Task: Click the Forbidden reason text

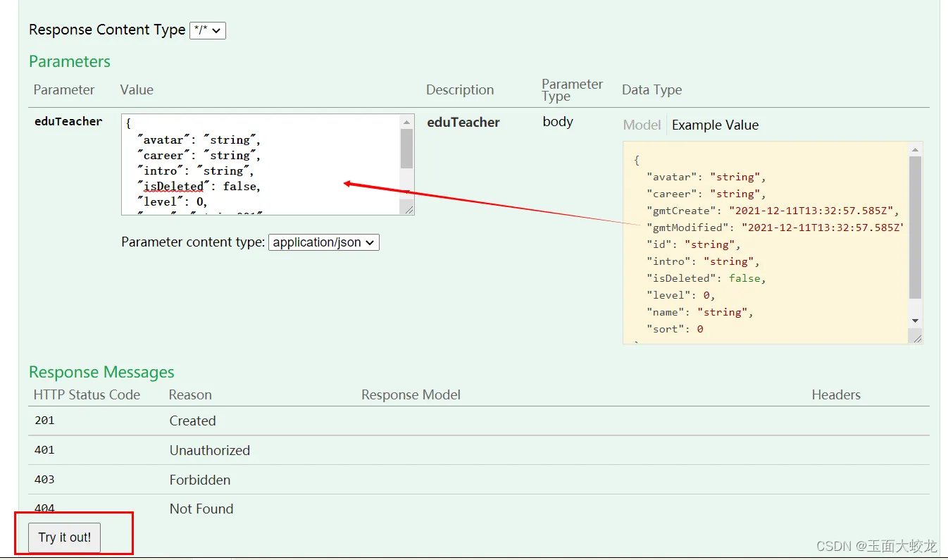Action: click(200, 480)
